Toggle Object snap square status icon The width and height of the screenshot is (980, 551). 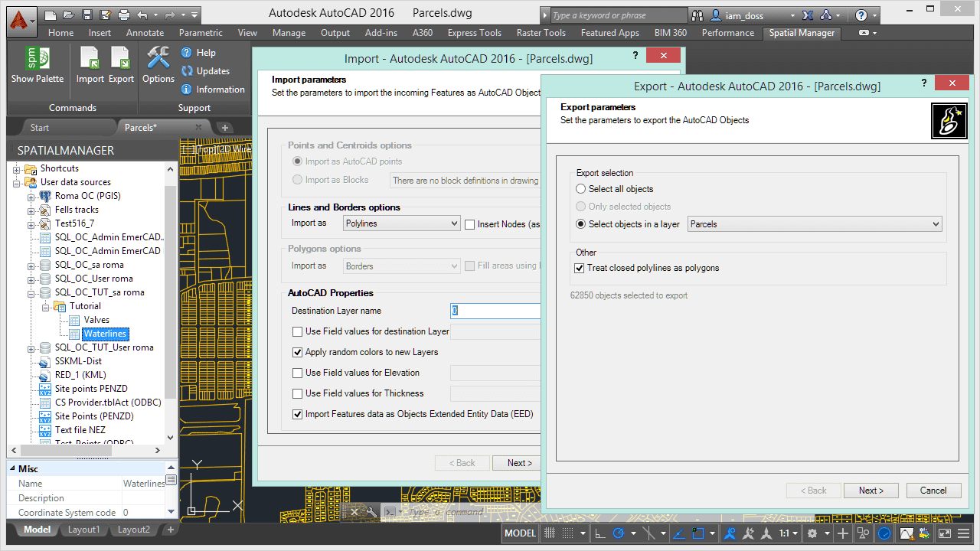coord(697,533)
